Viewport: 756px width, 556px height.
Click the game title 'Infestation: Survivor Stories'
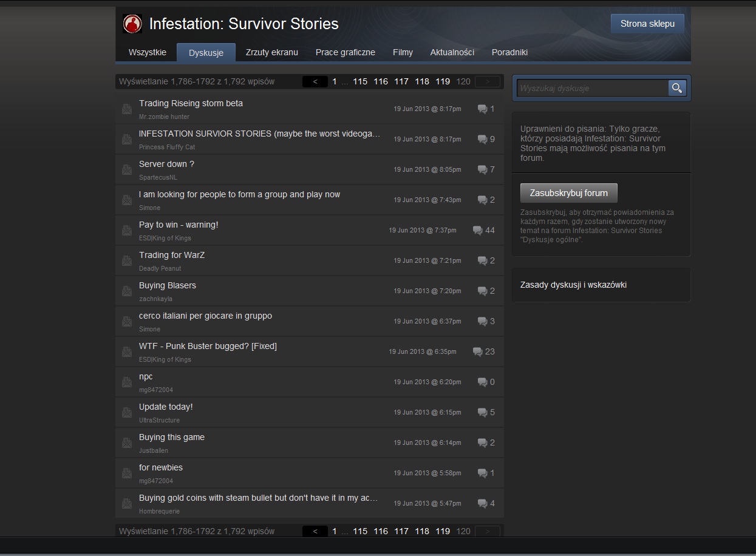pyautogui.click(x=244, y=24)
